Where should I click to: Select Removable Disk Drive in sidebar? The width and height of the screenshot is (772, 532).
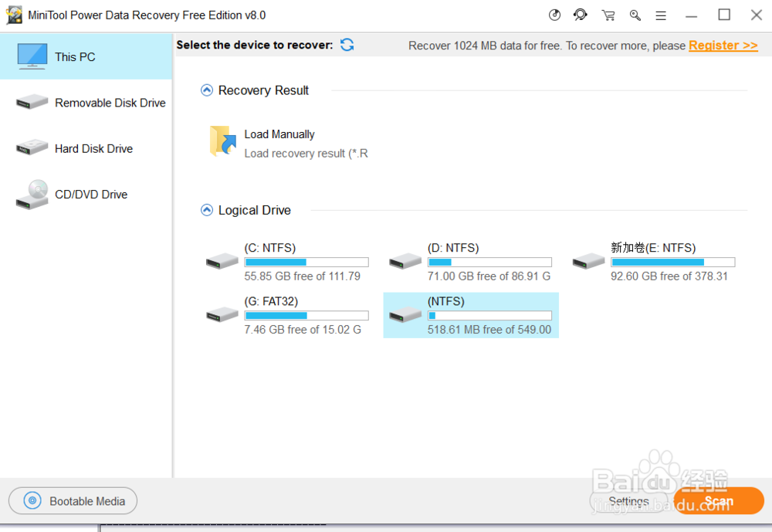click(86, 103)
